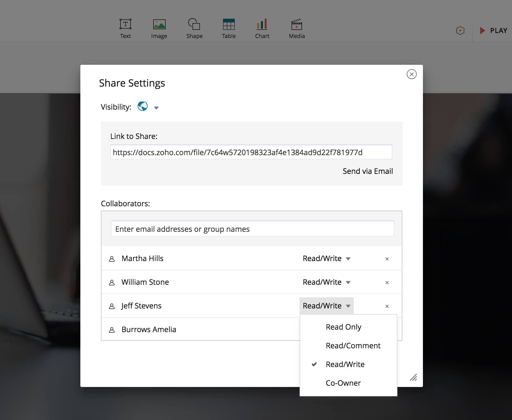Viewport: 512px width, 420px height.
Task: Insert a Table from toolbar
Action: click(x=229, y=28)
